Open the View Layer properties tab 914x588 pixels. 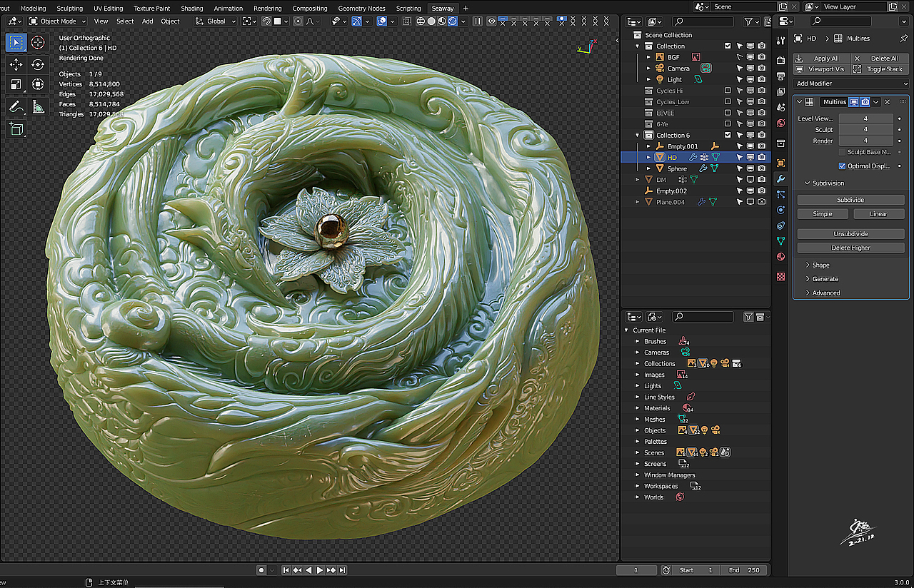780,92
